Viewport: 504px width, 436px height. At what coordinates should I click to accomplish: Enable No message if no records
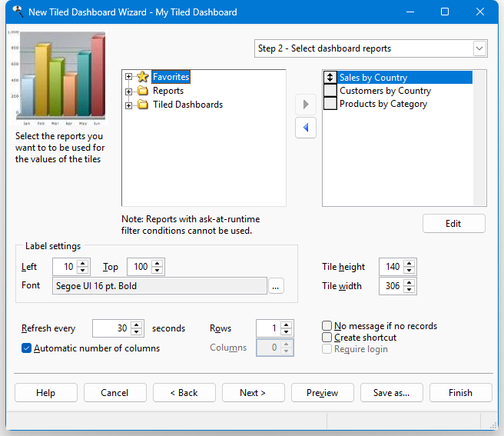(x=327, y=326)
